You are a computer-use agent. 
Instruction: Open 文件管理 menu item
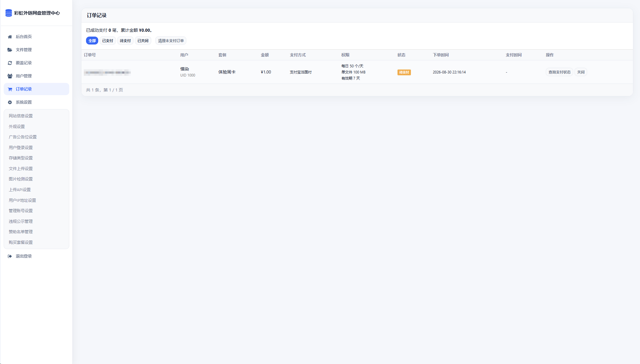[36, 50]
